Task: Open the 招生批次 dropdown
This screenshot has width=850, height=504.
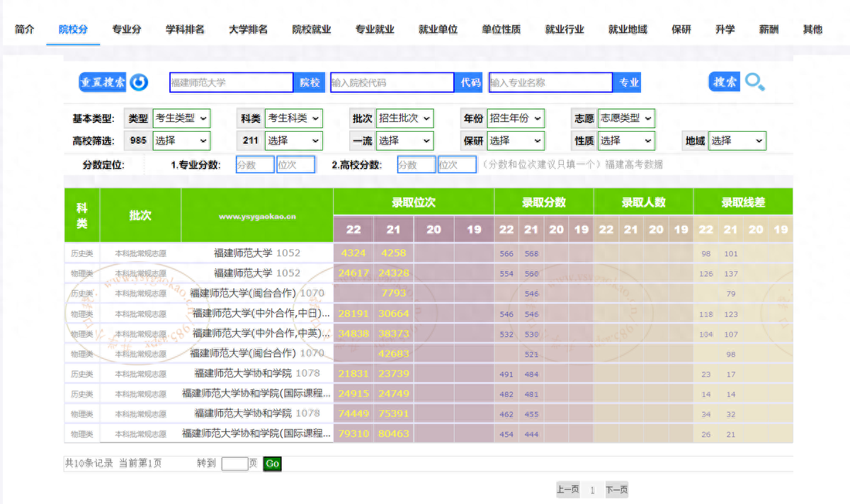Action: point(404,118)
